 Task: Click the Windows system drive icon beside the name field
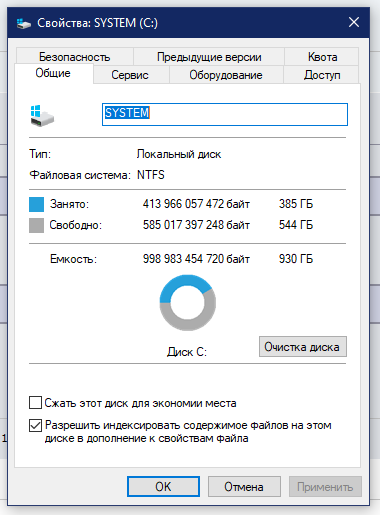point(42,116)
